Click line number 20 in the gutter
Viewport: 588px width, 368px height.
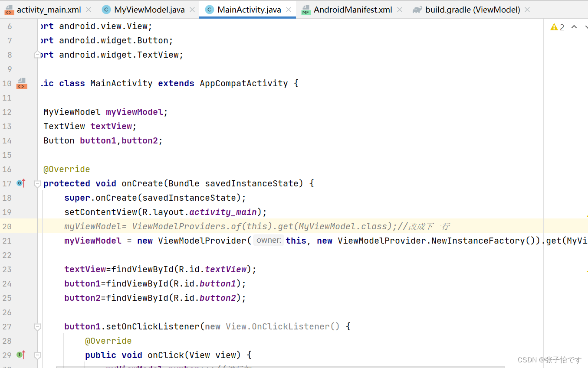pos(7,226)
